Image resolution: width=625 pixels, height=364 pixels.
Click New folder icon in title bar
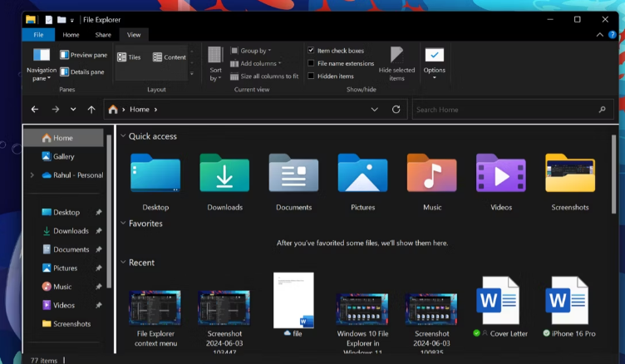62,20
